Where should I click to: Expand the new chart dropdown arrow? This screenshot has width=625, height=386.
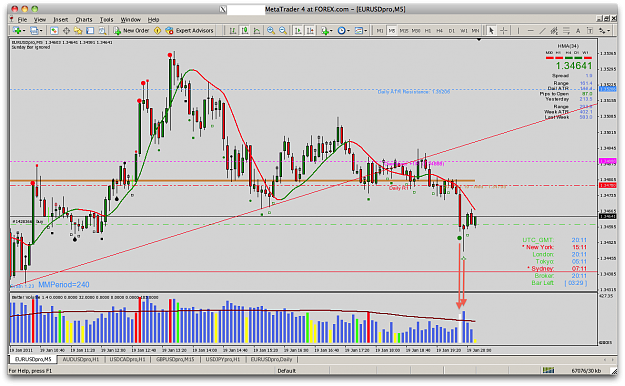coord(24,30)
